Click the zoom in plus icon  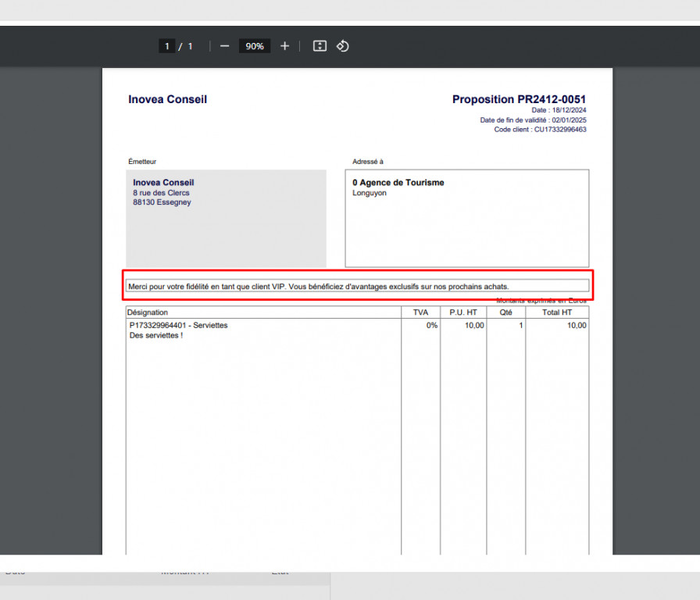[x=284, y=46]
